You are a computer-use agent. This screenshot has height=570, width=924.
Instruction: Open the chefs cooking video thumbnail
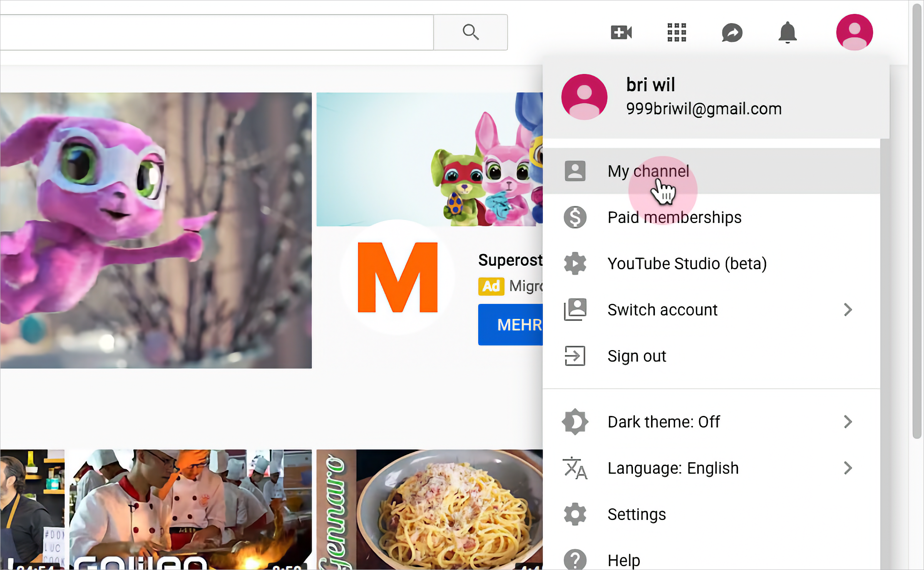pyautogui.click(x=191, y=510)
